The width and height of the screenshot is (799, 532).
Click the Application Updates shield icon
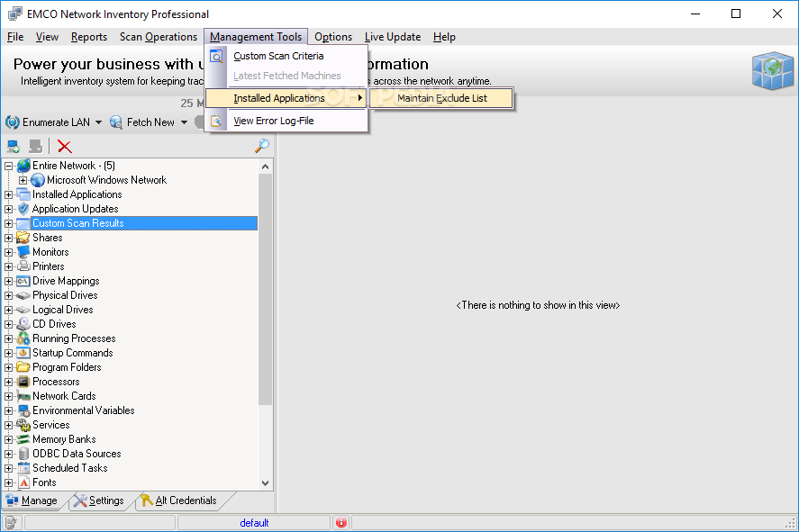(x=23, y=209)
